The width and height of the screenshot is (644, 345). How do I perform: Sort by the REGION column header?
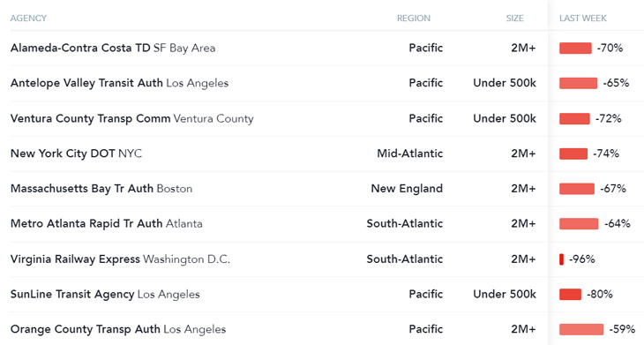point(413,18)
